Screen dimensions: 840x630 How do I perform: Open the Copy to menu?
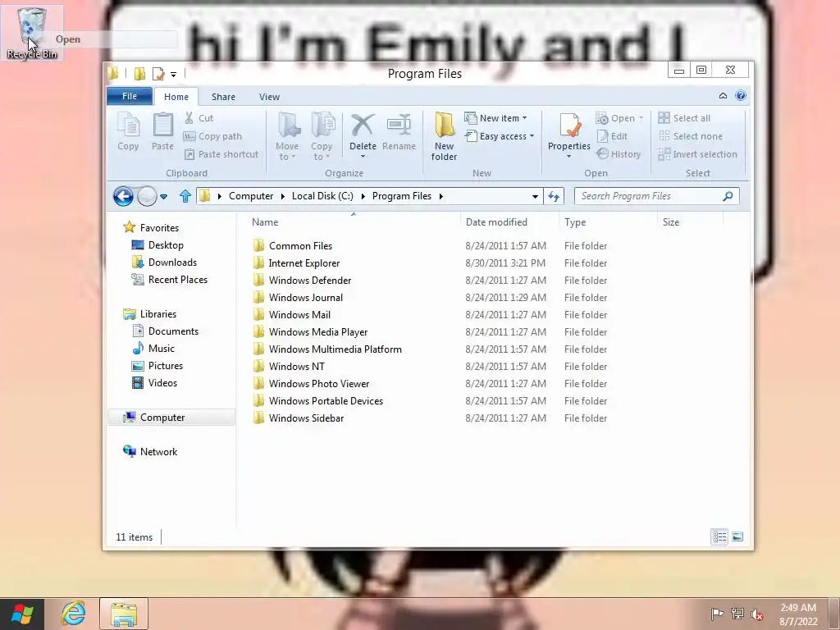(x=322, y=137)
